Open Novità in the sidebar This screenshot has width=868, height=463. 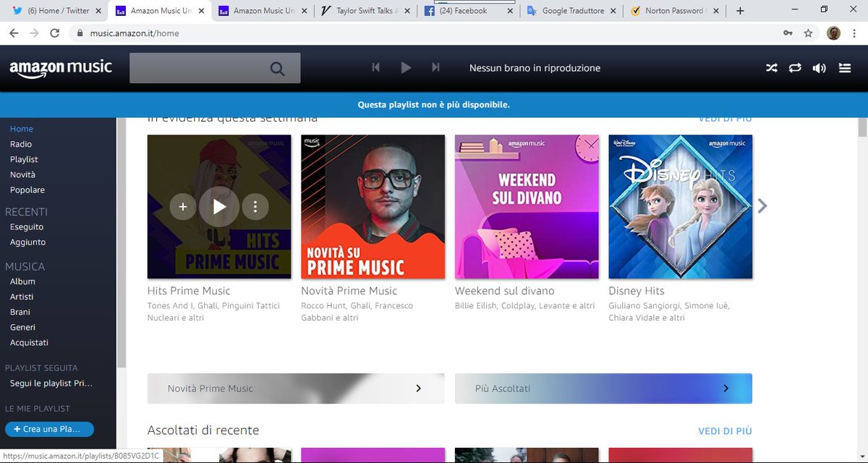pyautogui.click(x=22, y=174)
